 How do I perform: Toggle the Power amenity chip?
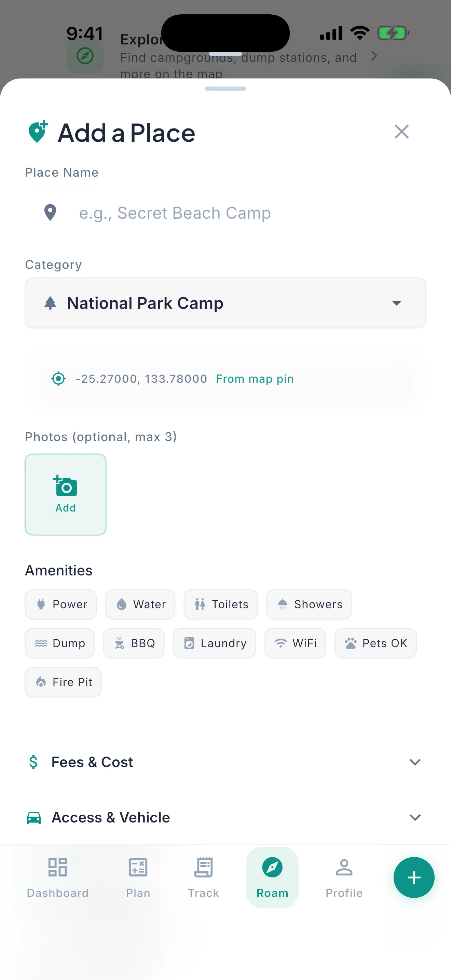[x=61, y=604]
